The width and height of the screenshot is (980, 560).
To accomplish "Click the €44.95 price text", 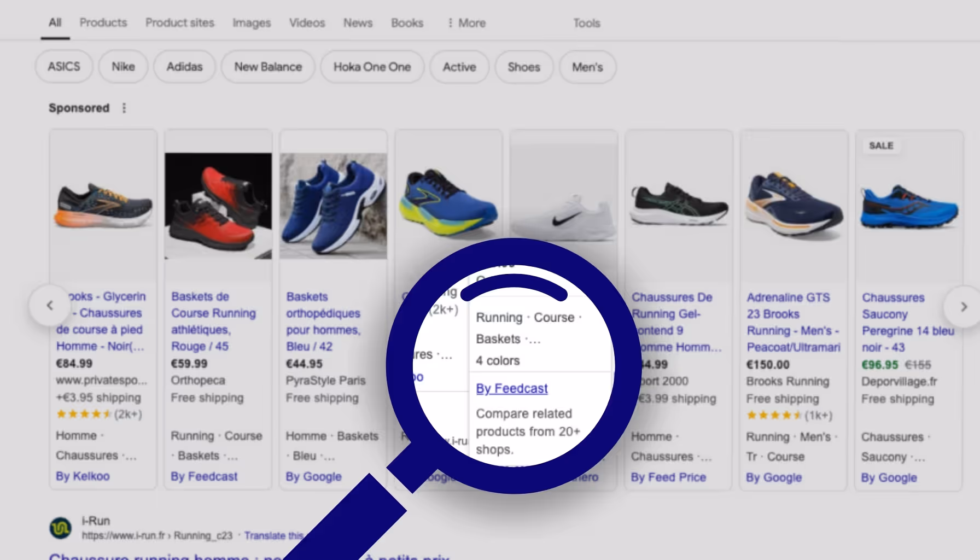I will tap(305, 364).
